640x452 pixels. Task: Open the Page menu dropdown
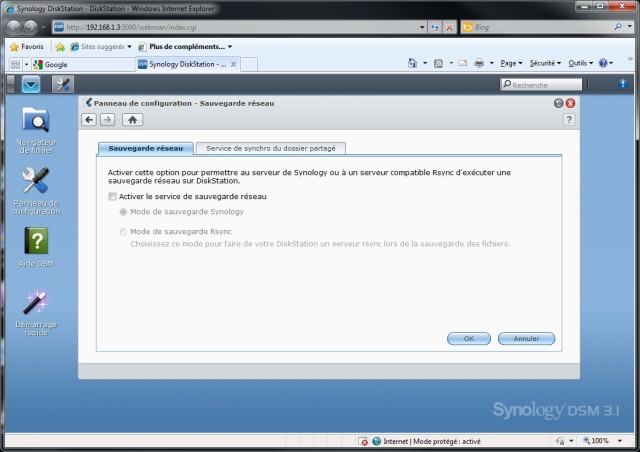pos(511,63)
